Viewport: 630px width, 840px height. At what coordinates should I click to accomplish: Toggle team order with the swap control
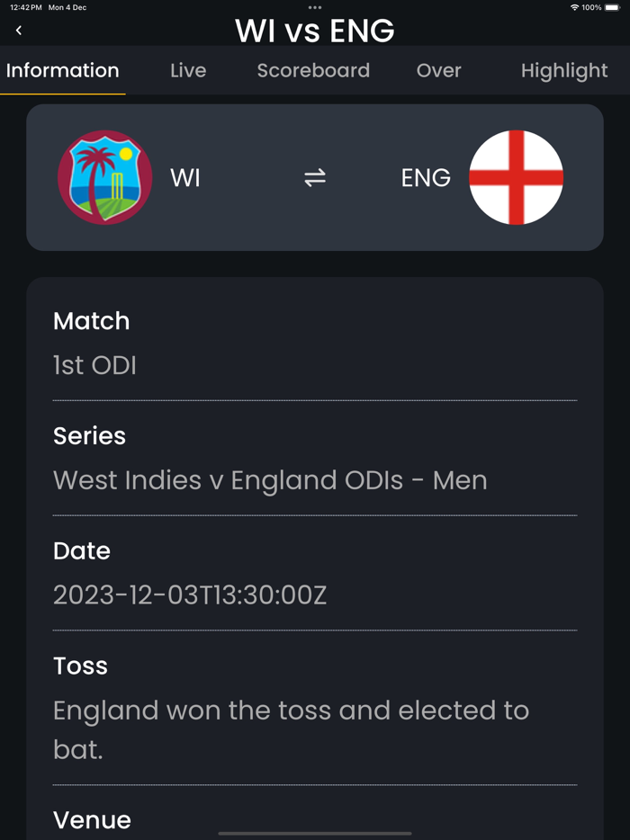click(314, 177)
